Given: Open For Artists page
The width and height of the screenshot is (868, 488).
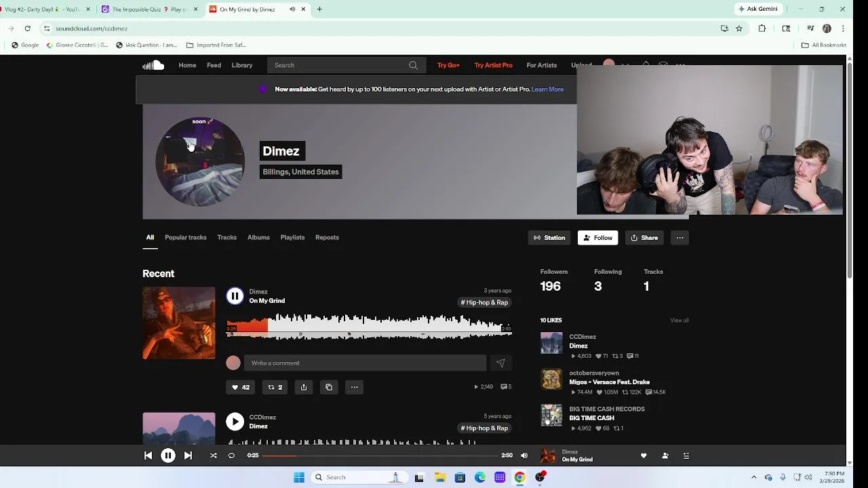Looking at the screenshot, I should pyautogui.click(x=542, y=65).
